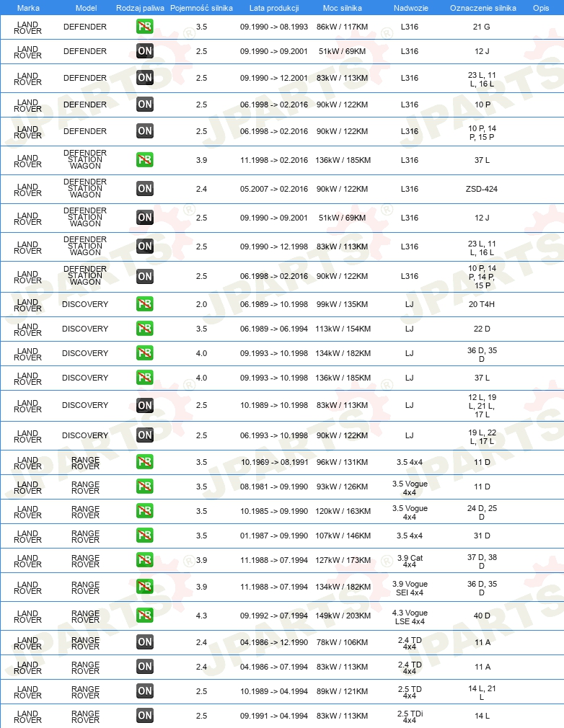
Task: Select the ON icon in the Defender 09.1990 -> 12.2001 row
Action: click(x=144, y=78)
